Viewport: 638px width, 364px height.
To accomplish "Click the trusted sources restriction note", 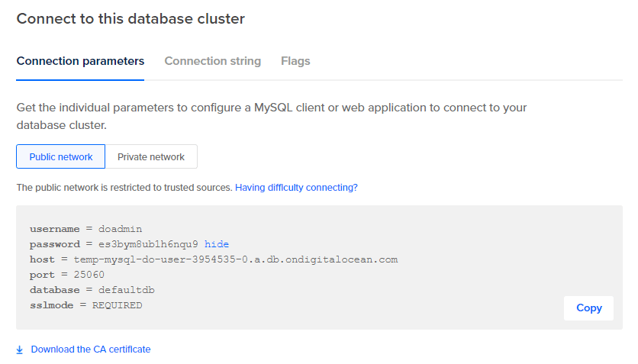I will pyautogui.click(x=124, y=187).
